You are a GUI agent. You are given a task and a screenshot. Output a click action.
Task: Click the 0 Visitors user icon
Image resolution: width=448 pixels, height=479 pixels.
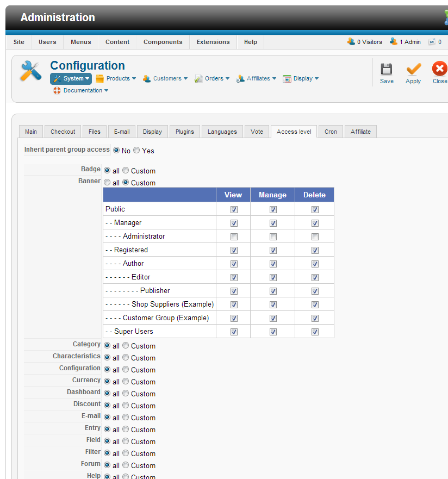point(351,41)
